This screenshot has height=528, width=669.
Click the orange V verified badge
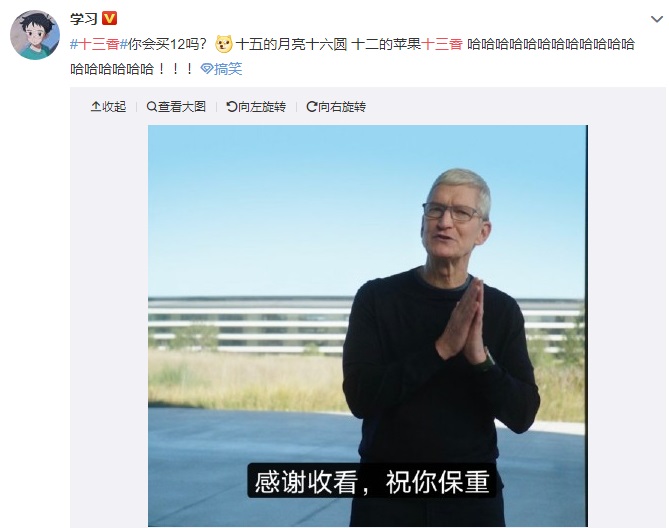click(110, 18)
